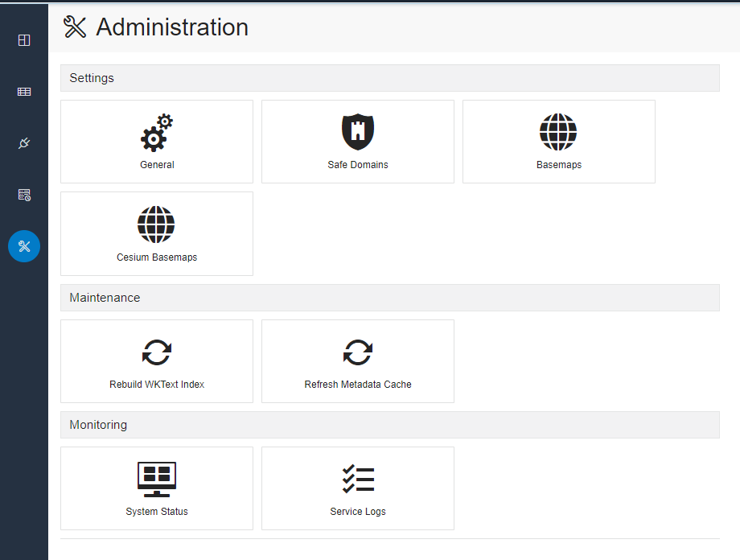Select Rebuild WKText Index label
The image size is (740, 560).
tap(157, 385)
